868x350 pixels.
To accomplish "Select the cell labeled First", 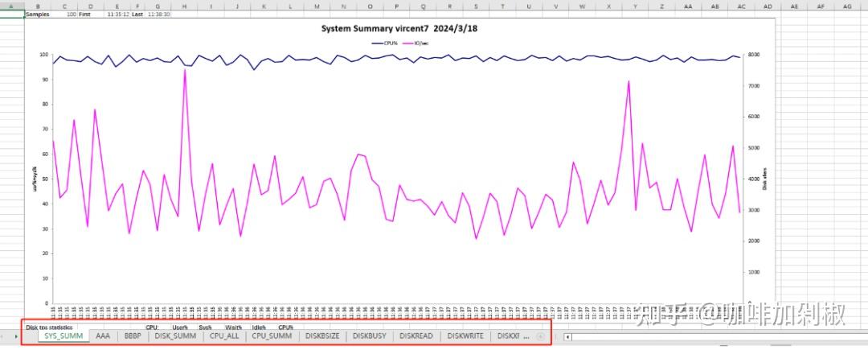I will pos(91,14).
